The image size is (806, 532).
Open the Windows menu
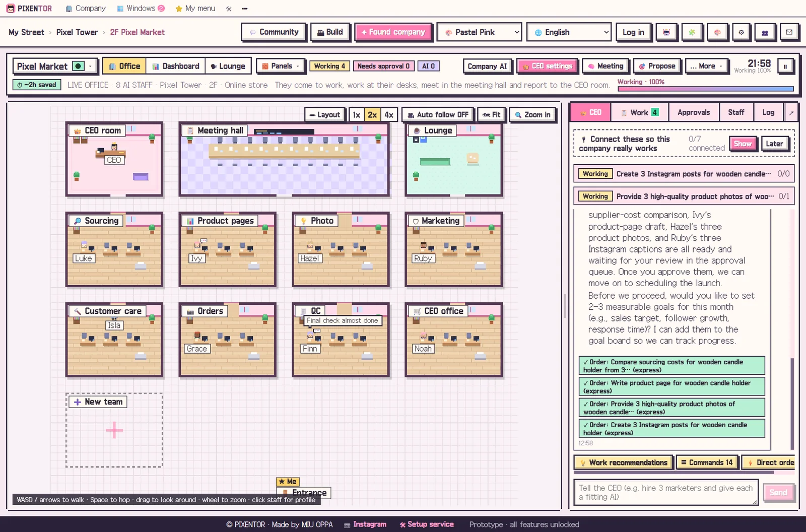141,9
